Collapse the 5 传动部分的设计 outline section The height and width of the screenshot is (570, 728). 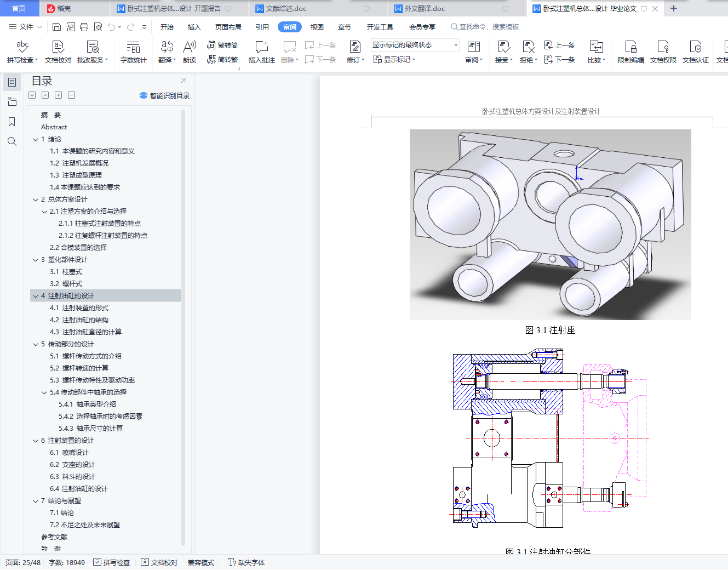pos(36,344)
